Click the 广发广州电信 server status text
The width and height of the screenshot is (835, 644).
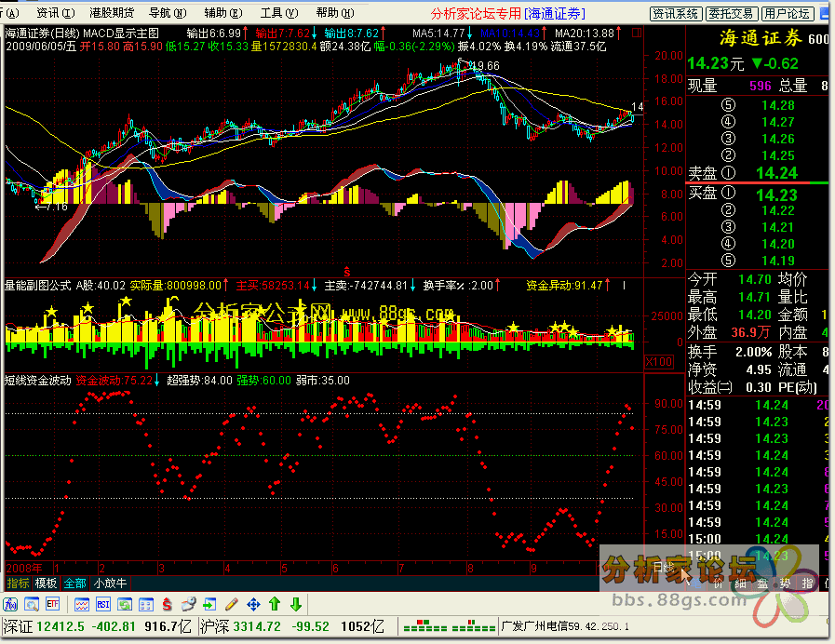[565, 626]
